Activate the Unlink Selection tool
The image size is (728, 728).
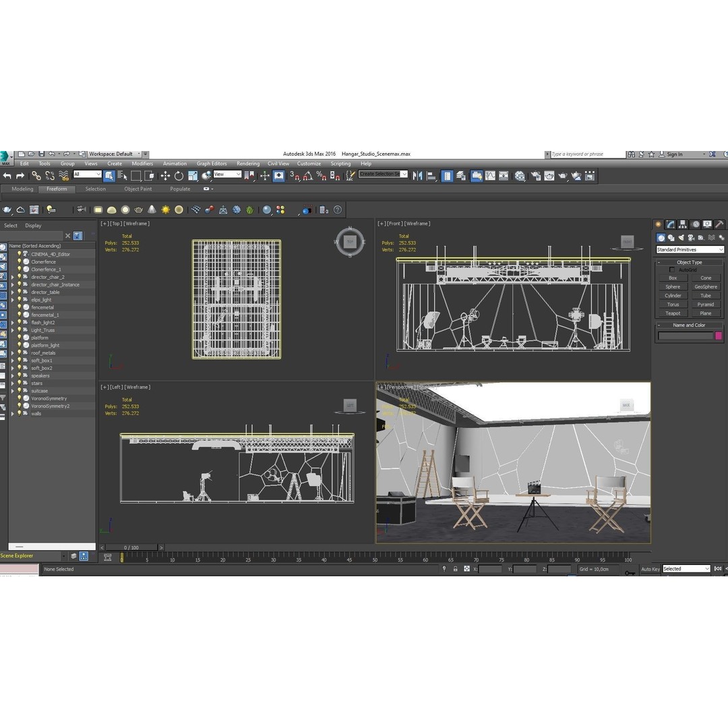[50, 176]
